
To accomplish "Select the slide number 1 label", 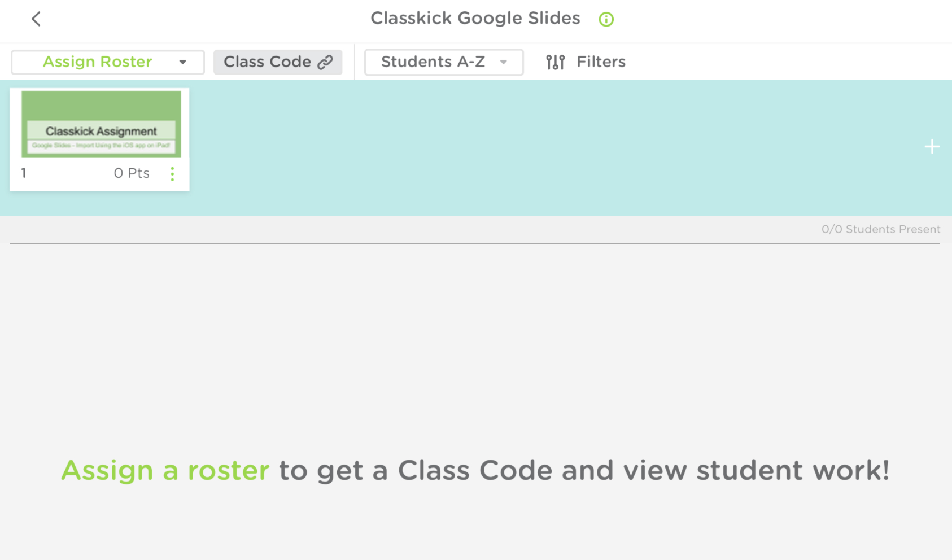I will pos(24,173).
